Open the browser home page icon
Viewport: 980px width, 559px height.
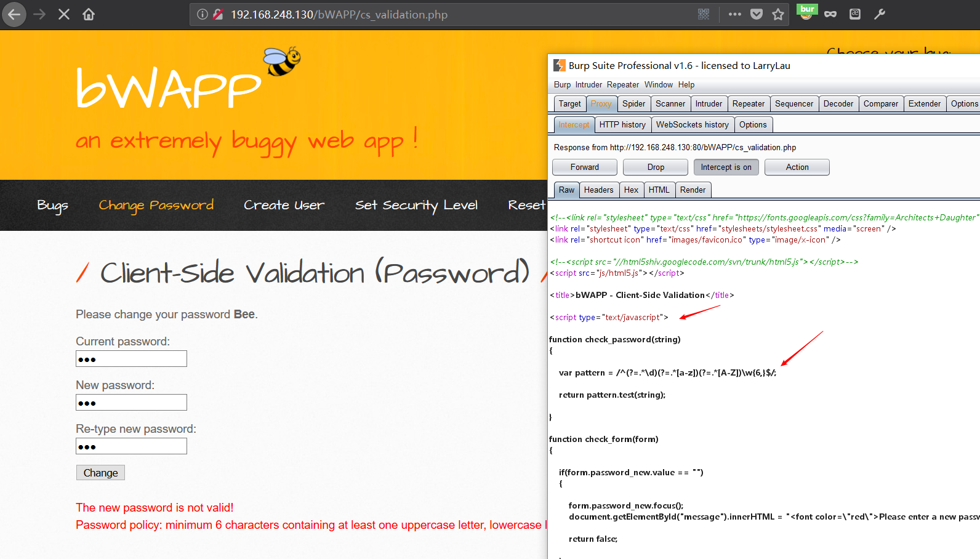pos(89,14)
